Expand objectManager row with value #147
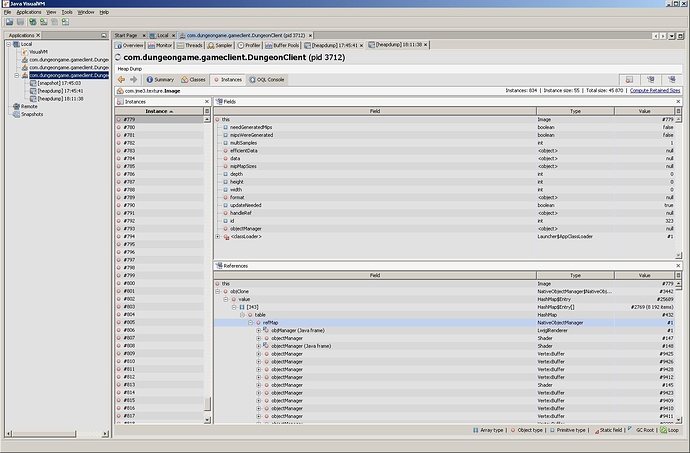 [259, 338]
